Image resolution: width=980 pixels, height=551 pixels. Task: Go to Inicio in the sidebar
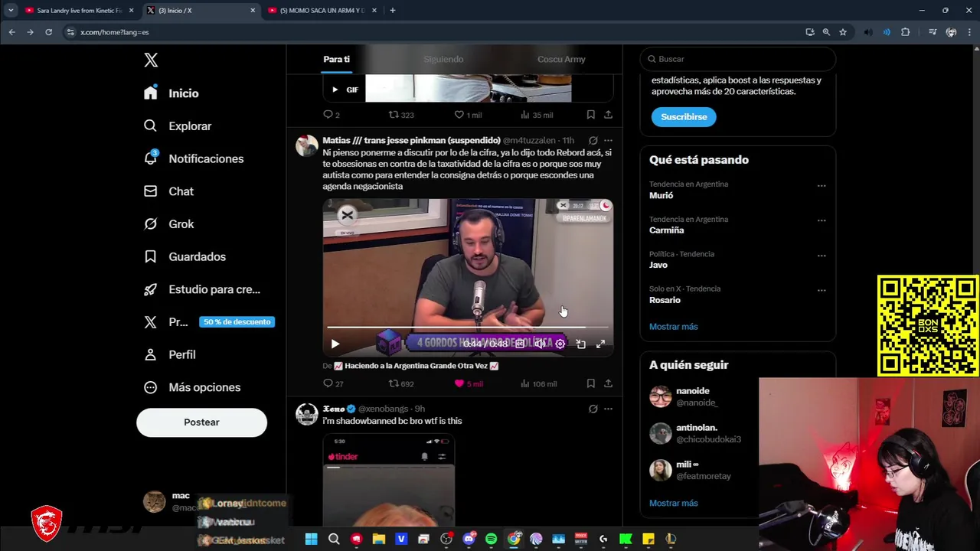172,93
